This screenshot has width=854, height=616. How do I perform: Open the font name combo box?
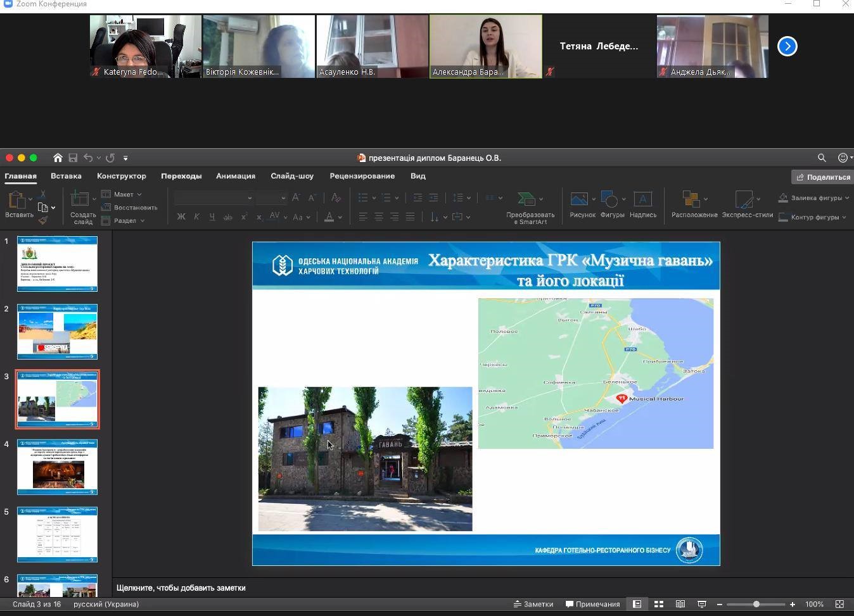(x=213, y=198)
